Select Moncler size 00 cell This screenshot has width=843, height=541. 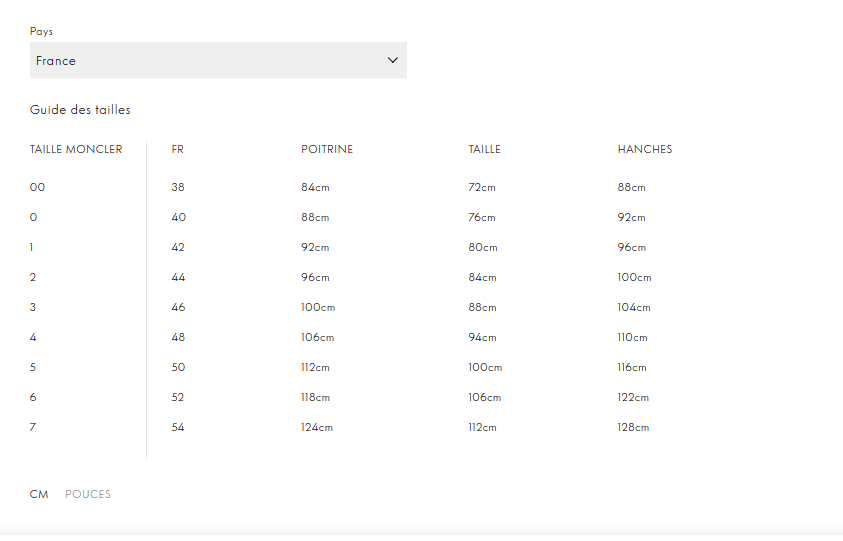[37, 187]
